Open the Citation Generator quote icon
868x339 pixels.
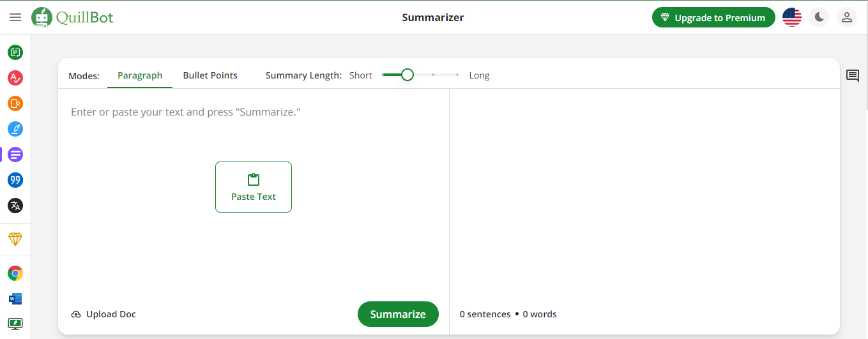pyautogui.click(x=15, y=180)
